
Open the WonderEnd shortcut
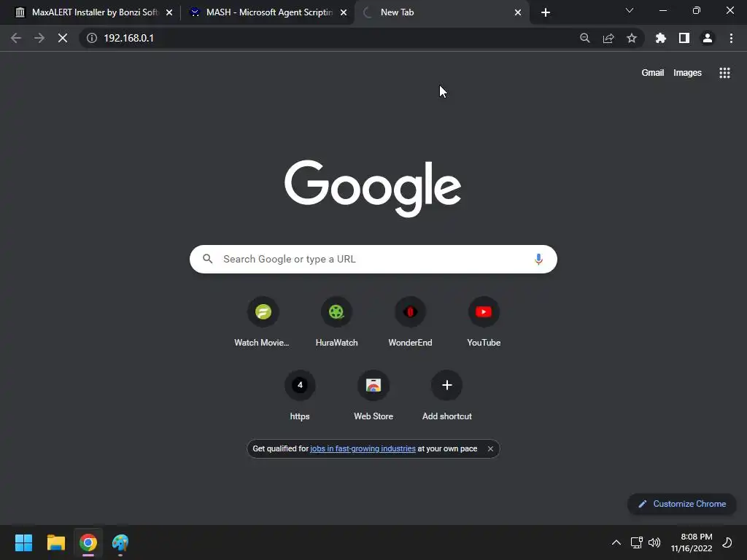410,322
